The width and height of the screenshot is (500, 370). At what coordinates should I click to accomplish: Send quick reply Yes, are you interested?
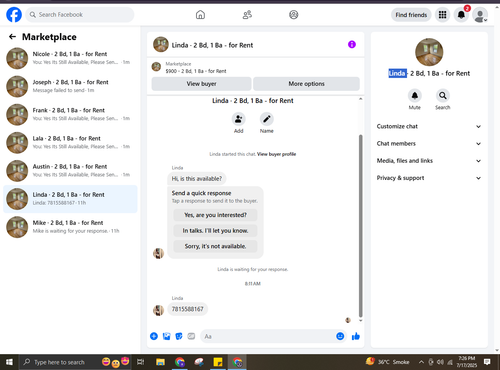(215, 215)
